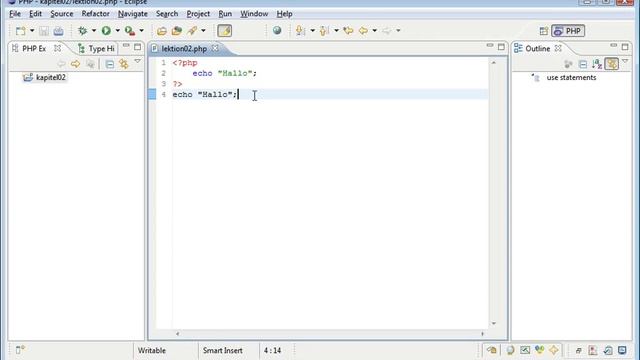Click the Open Type folder icon

point(162,31)
